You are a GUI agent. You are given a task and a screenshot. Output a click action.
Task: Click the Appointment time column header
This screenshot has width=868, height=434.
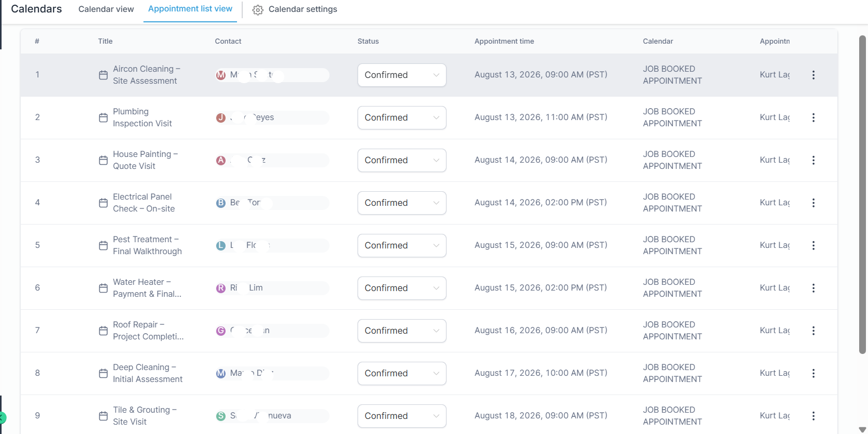504,41
